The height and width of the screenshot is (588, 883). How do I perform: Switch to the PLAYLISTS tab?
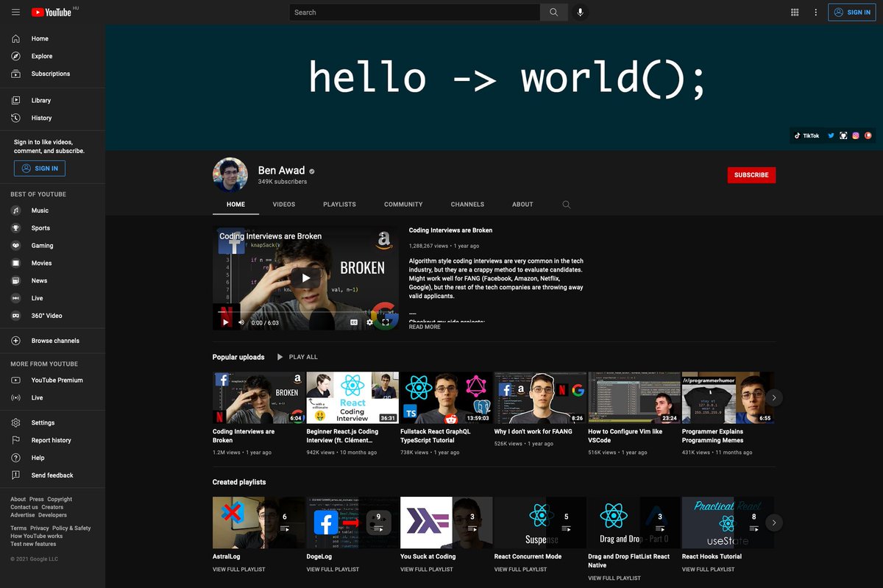339,205
